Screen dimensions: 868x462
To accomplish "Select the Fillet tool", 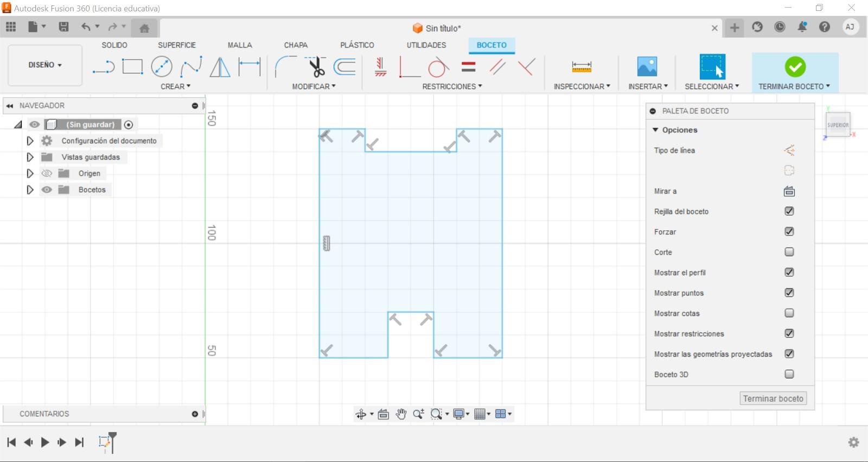I will click(x=286, y=67).
